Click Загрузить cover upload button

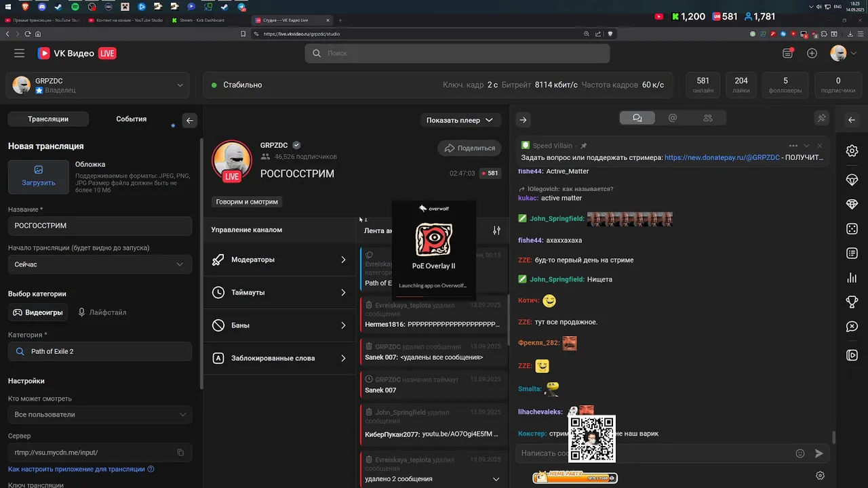coord(39,177)
